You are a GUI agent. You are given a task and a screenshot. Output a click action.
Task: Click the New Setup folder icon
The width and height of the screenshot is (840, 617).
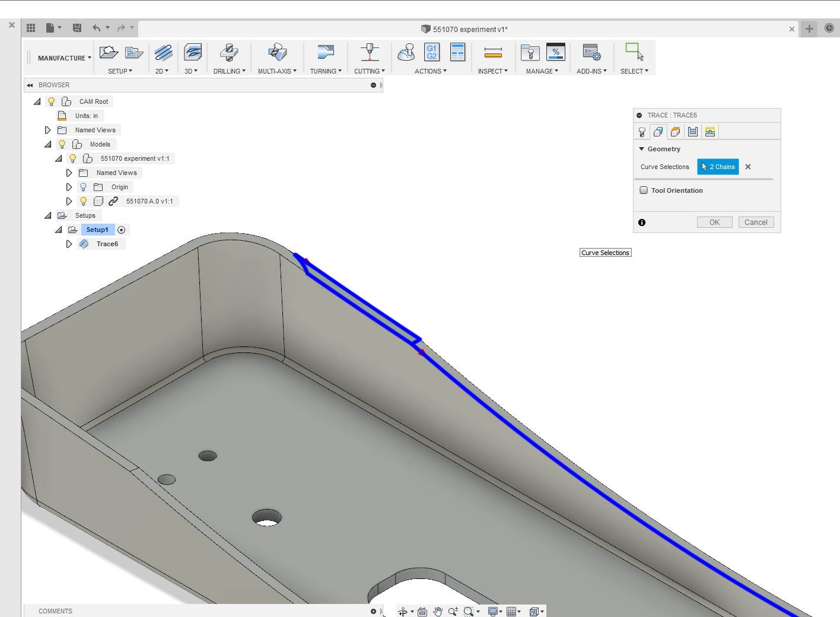(109, 53)
